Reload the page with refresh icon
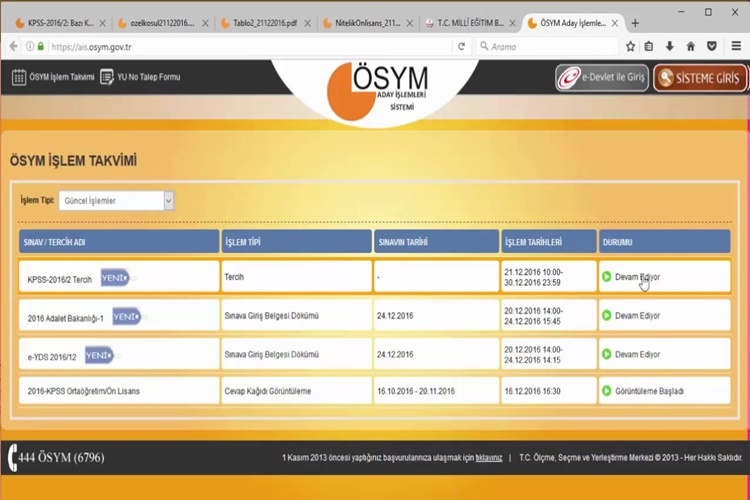Screen dimensions: 750x500 pyautogui.click(x=462, y=46)
